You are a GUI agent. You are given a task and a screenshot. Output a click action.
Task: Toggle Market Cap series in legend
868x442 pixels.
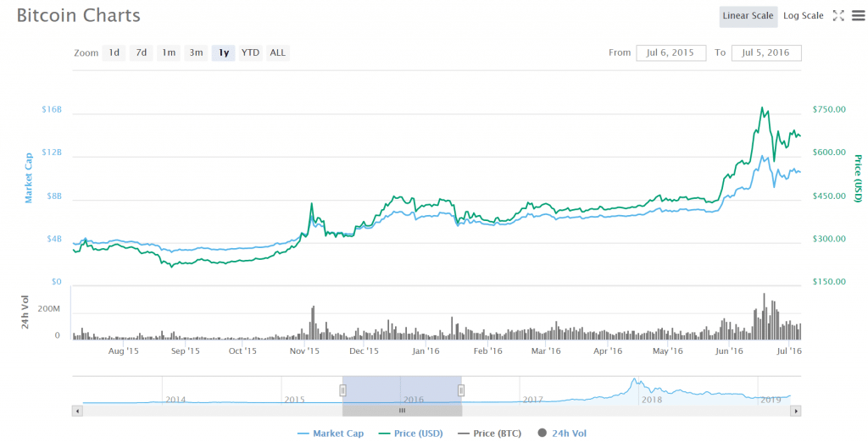(331, 434)
